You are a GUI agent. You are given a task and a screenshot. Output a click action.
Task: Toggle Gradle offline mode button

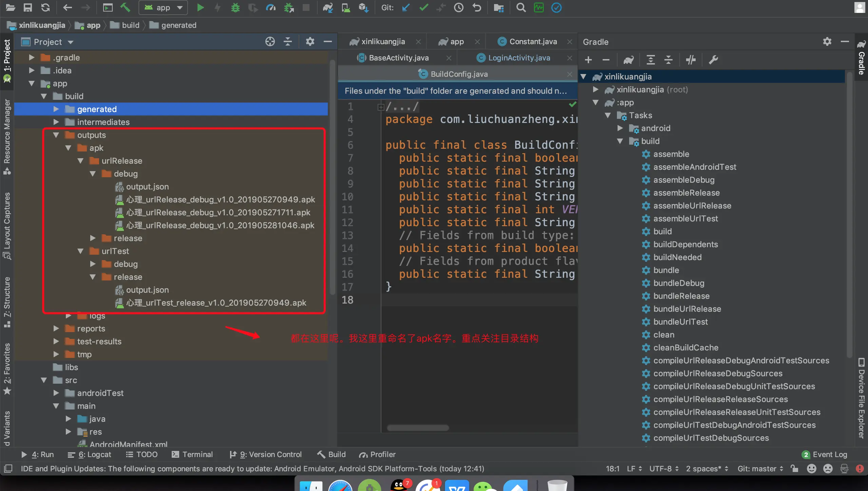[691, 60]
